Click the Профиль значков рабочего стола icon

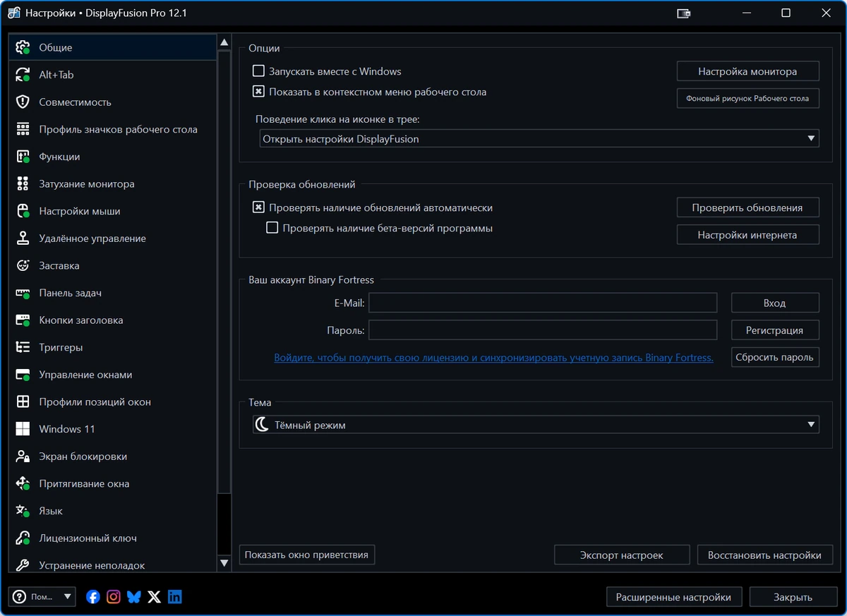pyautogui.click(x=23, y=129)
